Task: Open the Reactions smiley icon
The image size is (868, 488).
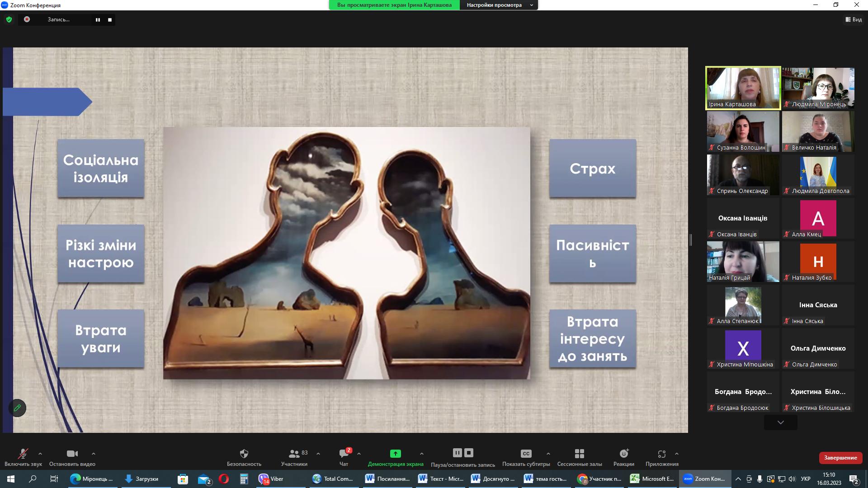Action: coord(624,454)
